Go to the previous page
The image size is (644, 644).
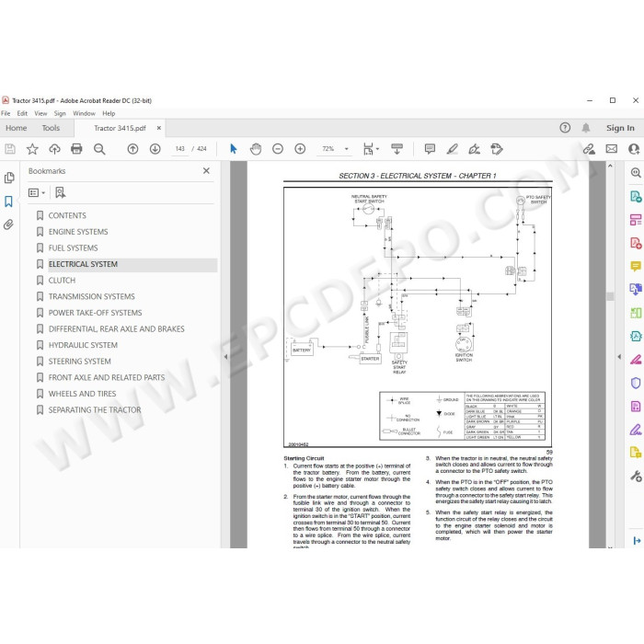(x=132, y=149)
